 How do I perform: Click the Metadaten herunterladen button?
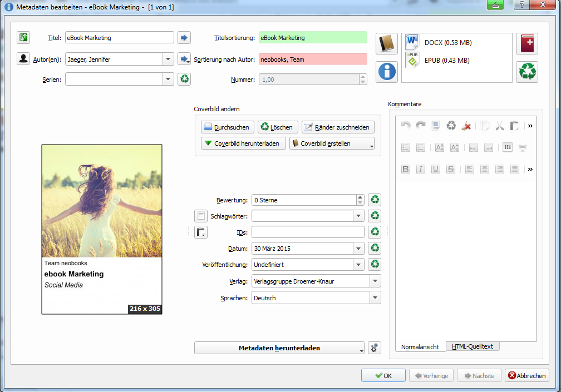[279, 348]
